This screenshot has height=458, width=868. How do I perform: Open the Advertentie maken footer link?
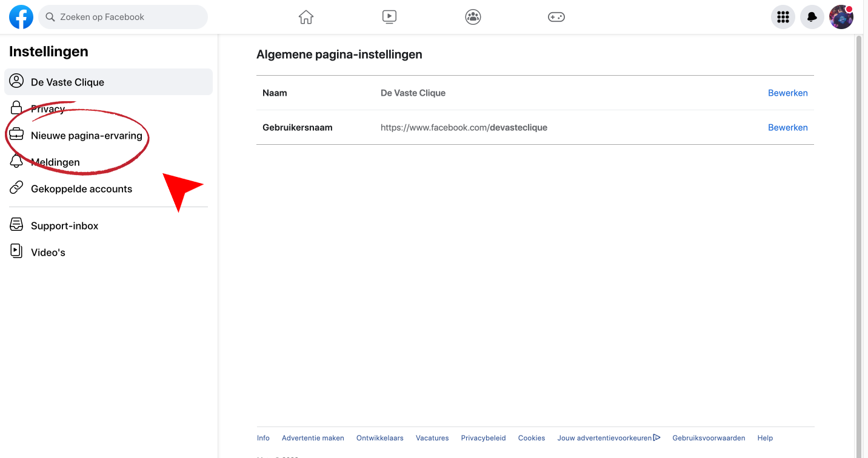313,438
